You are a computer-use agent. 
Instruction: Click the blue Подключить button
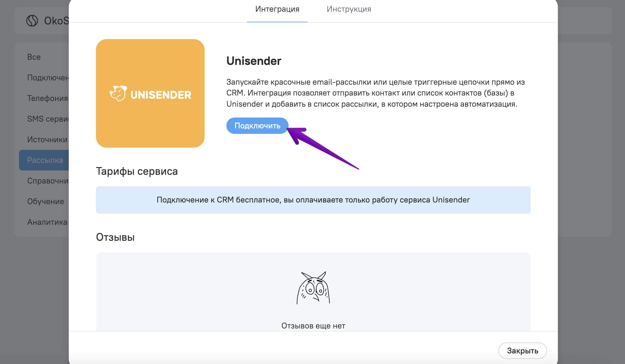(257, 126)
